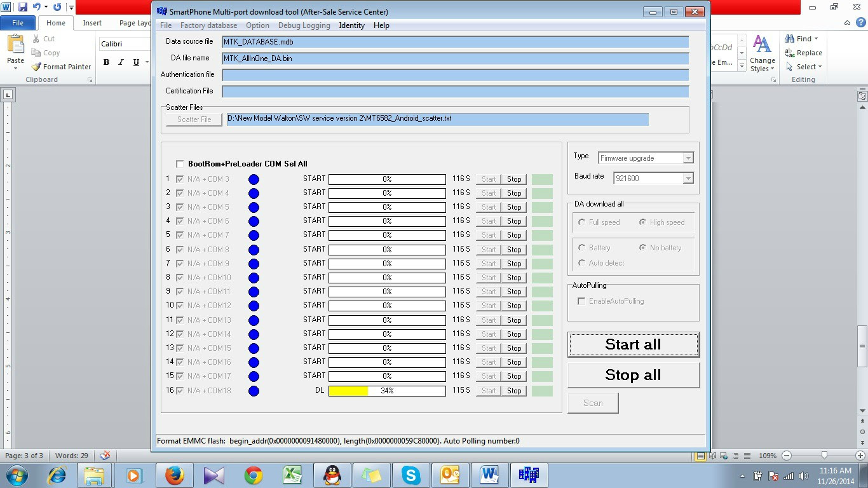Click the Scan button
This screenshot has width=868, height=488.
click(x=593, y=403)
